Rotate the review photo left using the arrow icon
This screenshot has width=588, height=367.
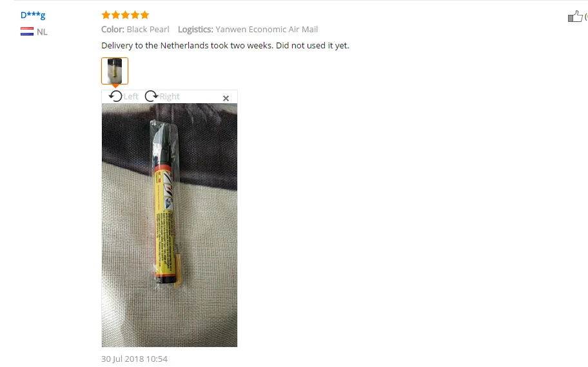[115, 97]
